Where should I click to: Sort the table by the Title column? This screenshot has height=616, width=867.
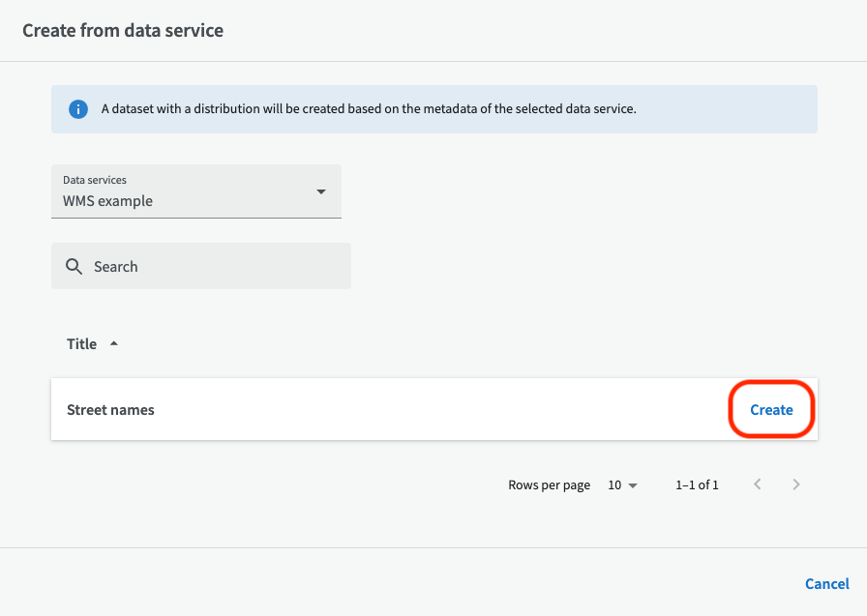(x=82, y=344)
